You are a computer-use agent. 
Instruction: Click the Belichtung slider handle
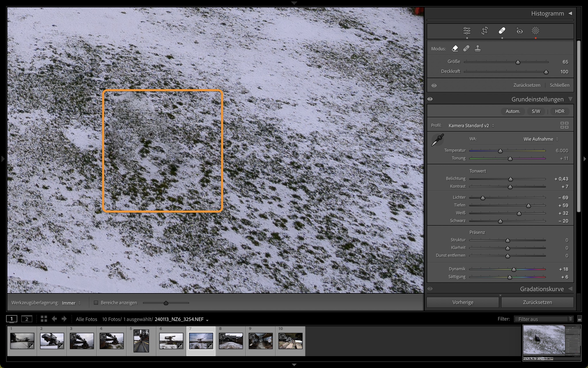(x=510, y=179)
